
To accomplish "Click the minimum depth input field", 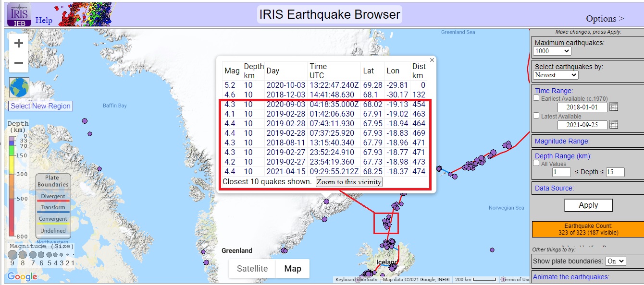I will [561, 172].
